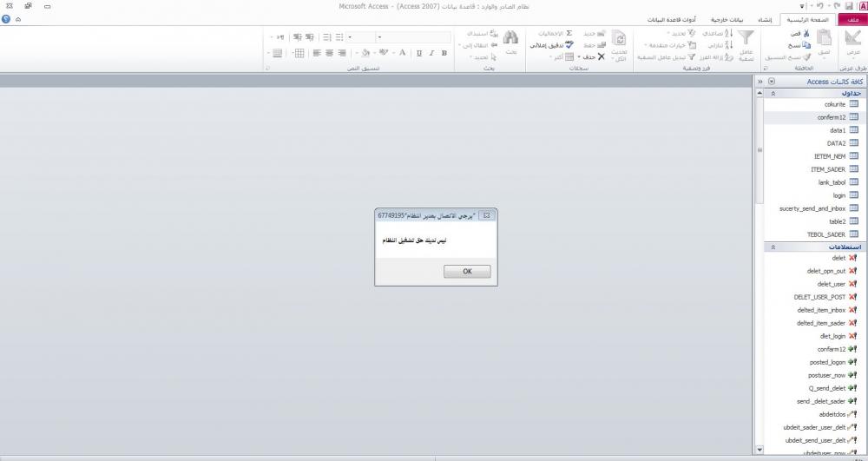This screenshot has height=461, width=868.
Task: Click the background fill color bucket
Action: coord(366,53)
